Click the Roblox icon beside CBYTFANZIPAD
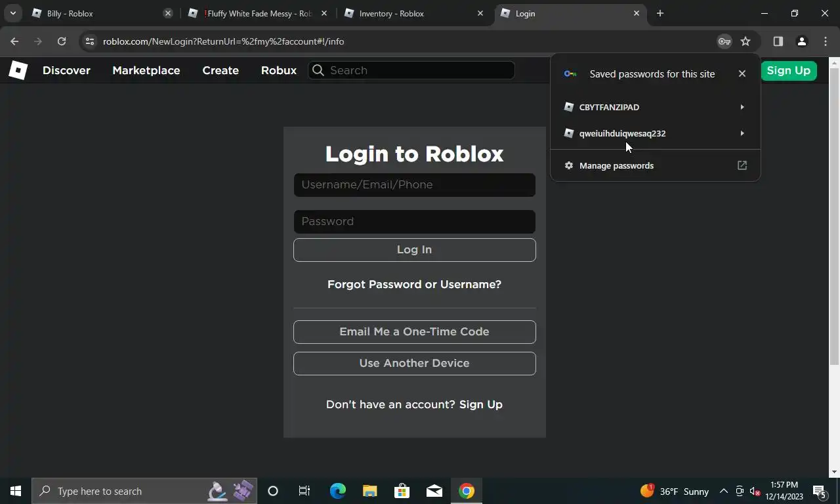 [569, 107]
